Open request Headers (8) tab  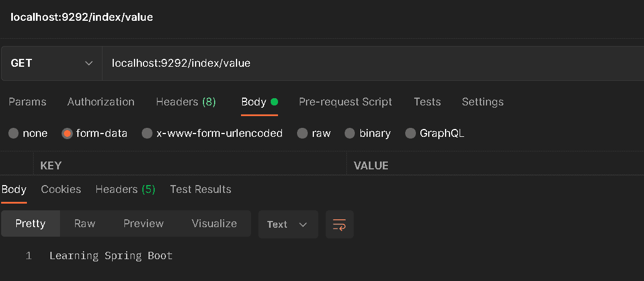(x=186, y=102)
